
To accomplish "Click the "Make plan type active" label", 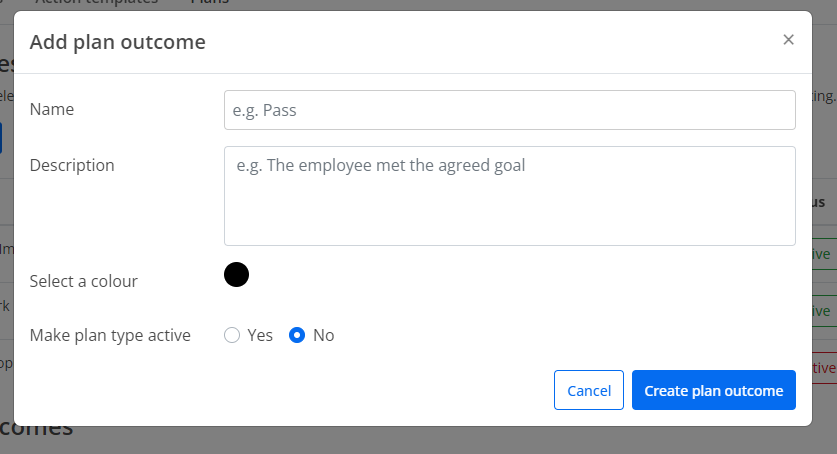I will point(110,335).
